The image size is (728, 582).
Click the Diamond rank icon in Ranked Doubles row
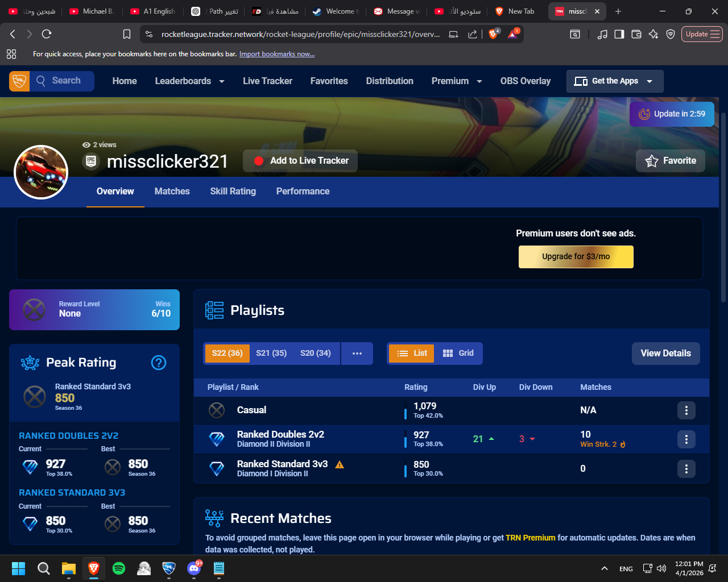pos(217,439)
